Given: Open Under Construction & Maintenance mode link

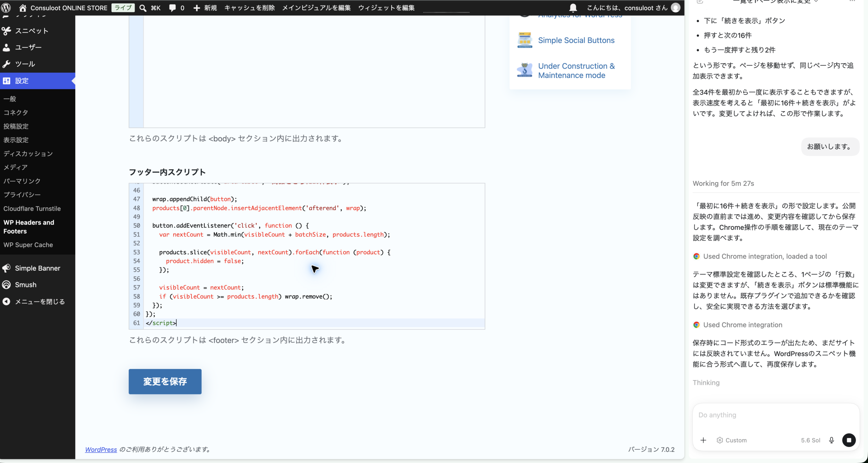Looking at the screenshot, I should pyautogui.click(x=576, y=71).
